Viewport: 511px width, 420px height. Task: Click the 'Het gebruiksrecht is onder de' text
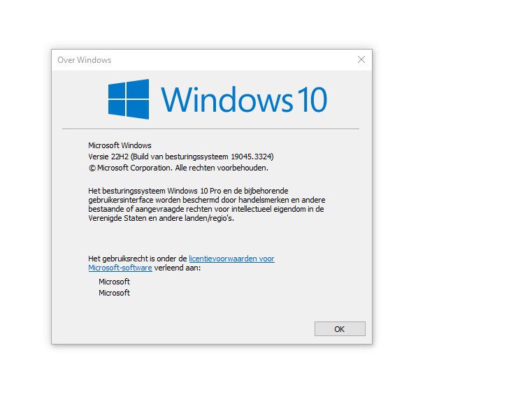coord(138,259)
